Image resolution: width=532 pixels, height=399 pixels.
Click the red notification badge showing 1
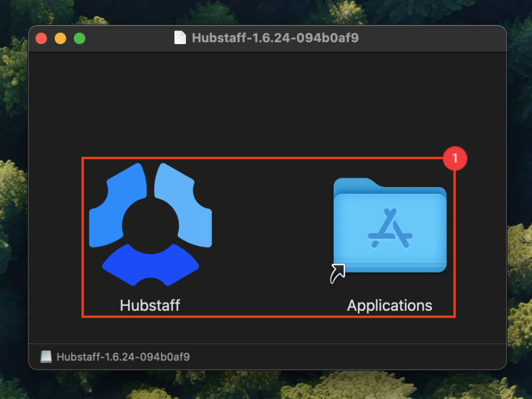point(456,158)
